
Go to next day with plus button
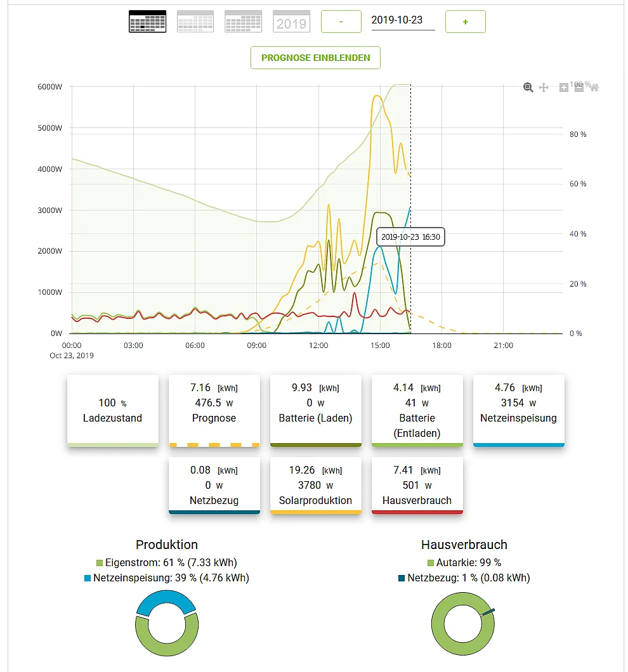pos(465,22)
